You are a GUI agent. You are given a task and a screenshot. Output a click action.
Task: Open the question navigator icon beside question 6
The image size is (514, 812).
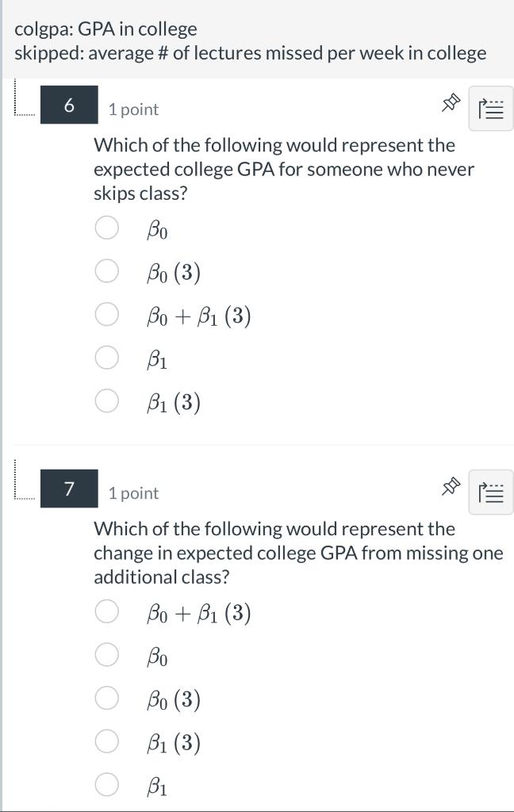[490, 109]
